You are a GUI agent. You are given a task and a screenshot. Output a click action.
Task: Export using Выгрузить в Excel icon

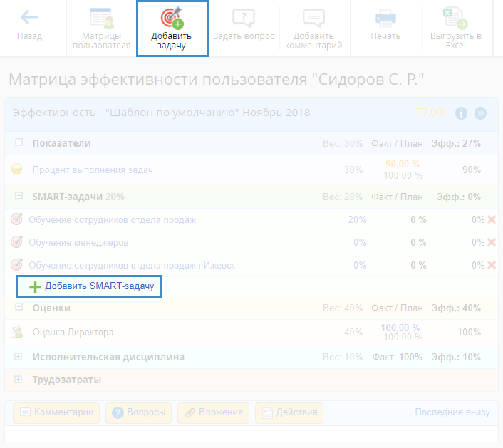(455, 18)
